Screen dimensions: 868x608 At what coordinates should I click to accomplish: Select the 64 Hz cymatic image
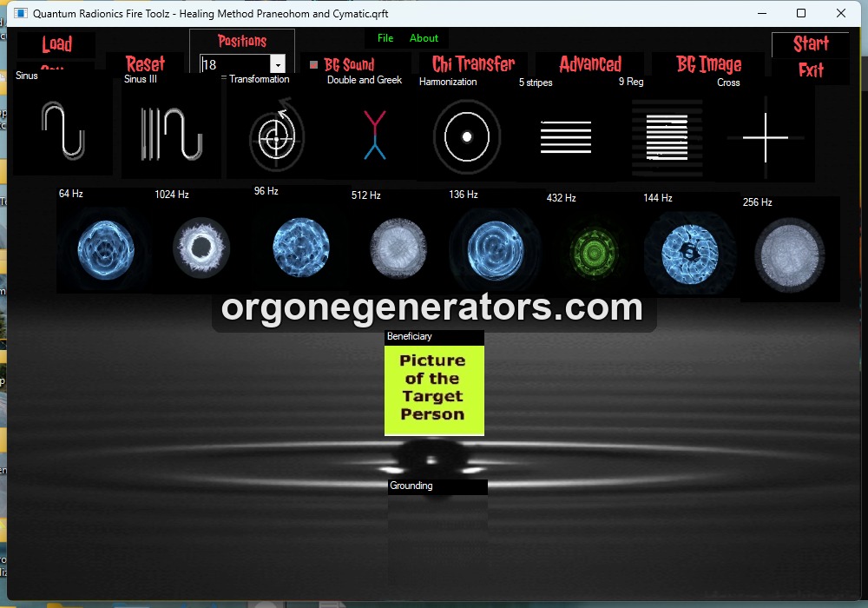(x=106, y=249)
